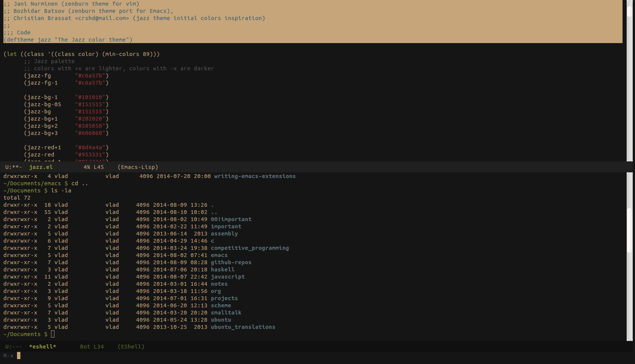Click the writing-emacs-extensions directory name

255,176
